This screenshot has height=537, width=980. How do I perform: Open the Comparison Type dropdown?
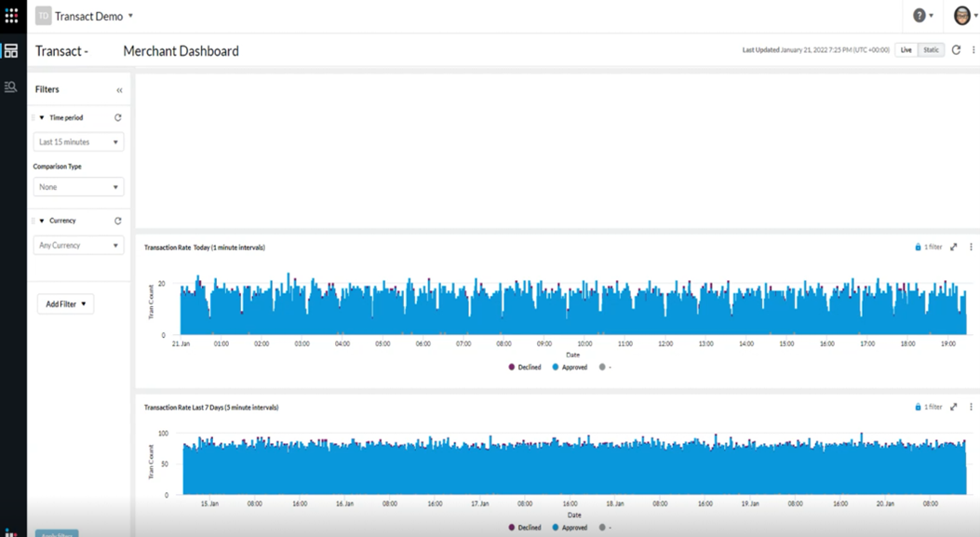(77, 186)
